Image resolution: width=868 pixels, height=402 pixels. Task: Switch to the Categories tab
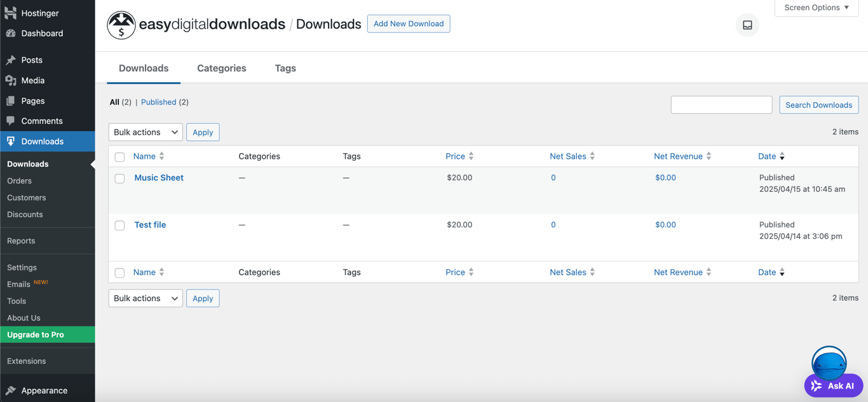221,68
